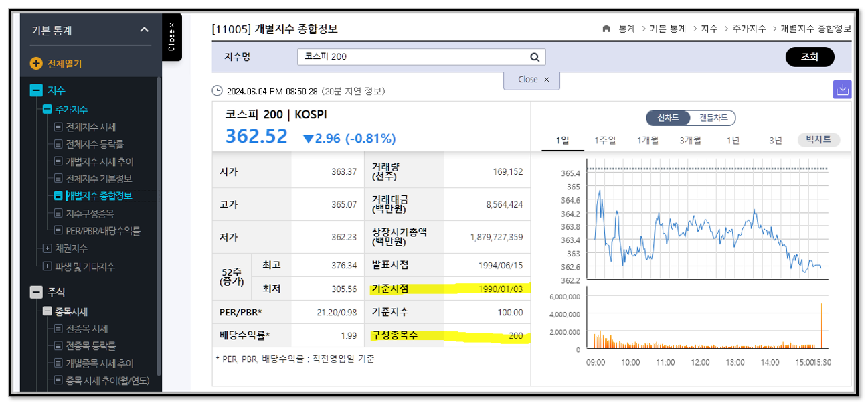Switch to 선차트 line chart mode
Image resolution: width=868 pixels, height=405 pixels.
point(668,118)
